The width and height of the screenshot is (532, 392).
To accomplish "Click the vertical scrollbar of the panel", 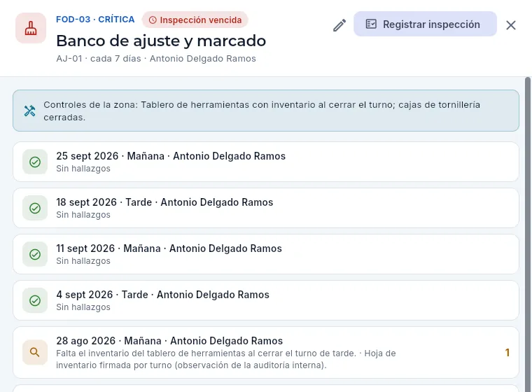I will pyautogui.click(x=528, y=234).
